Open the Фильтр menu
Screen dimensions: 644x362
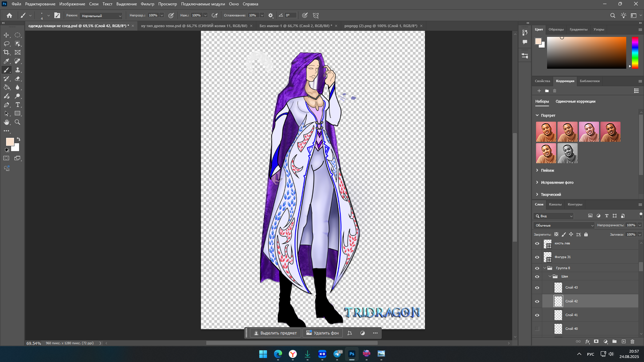147,4
